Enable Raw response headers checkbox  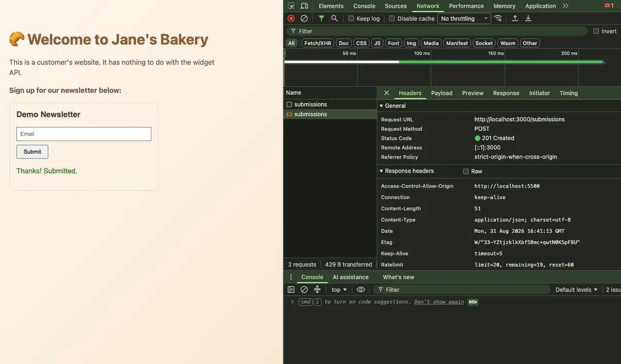tap(466, 171)
